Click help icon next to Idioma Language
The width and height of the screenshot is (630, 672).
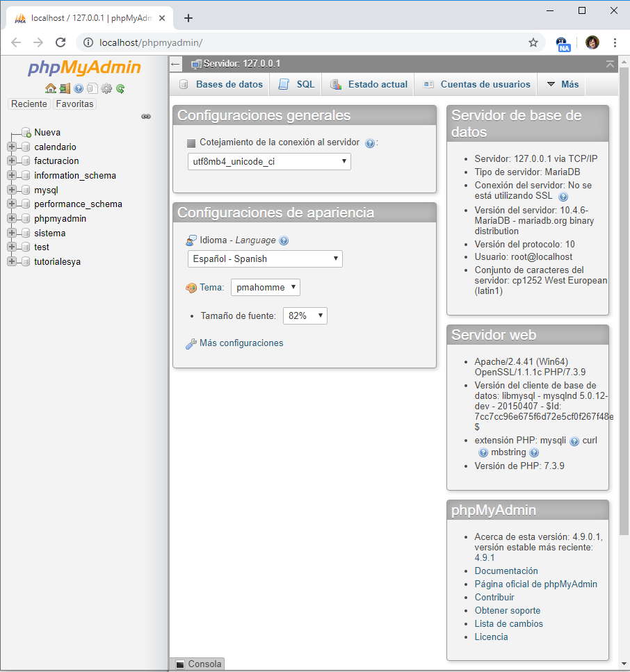(284, 241)
